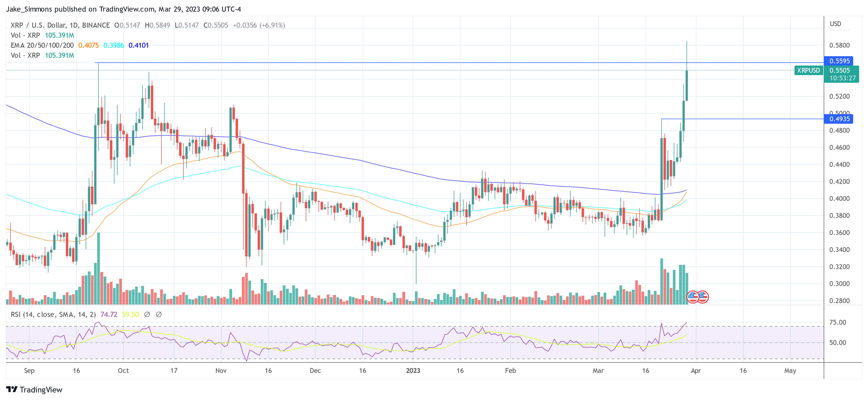Screen dimensions: 868x400
Task: Click the last ∅ symbol in the RSI legend
Action: 159,314
